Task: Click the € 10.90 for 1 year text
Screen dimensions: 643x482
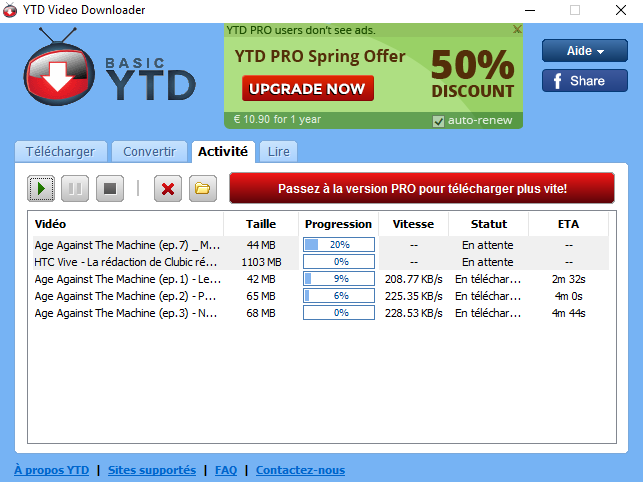Action: [277, 119]
